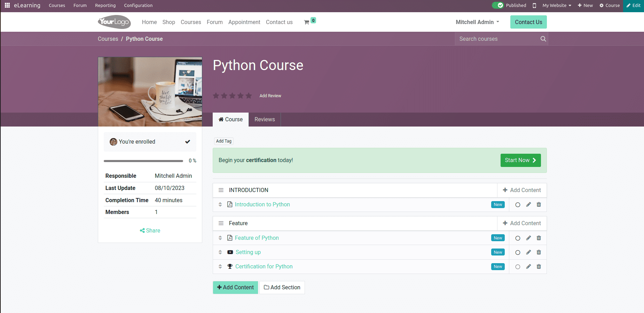Click the Add Review link
The image size is (644, 313).
pyautogui.click(x=270, y=96)
